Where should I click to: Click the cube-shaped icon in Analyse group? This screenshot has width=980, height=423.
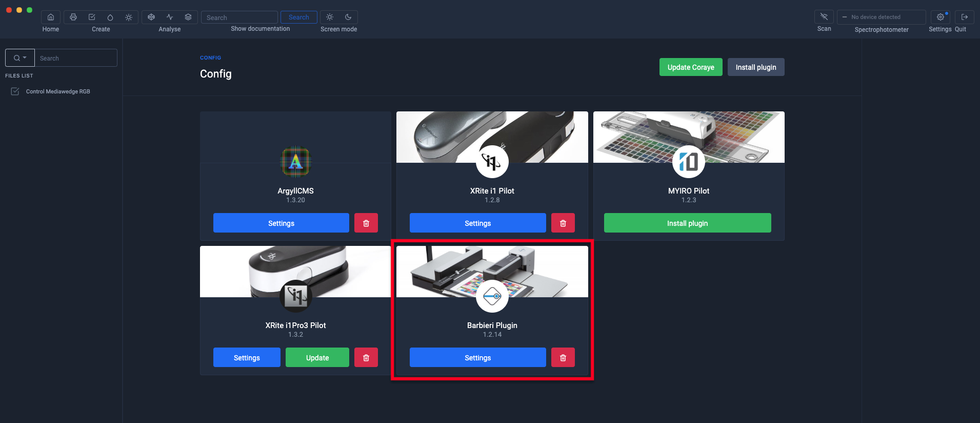151,17
